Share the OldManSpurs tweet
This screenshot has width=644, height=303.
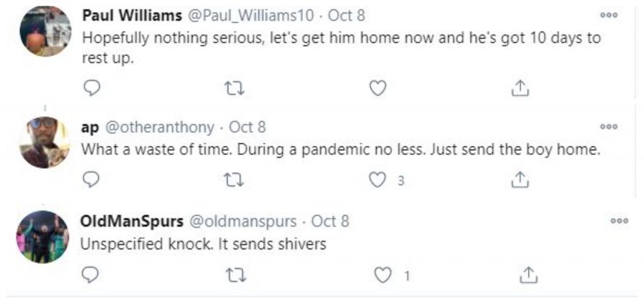point(529,275)
